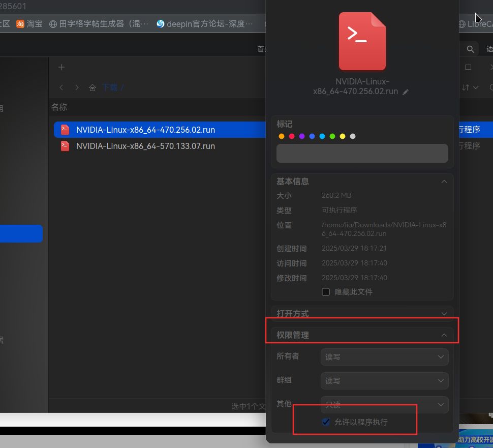Click the home icon in the path bar

point(93,87)
